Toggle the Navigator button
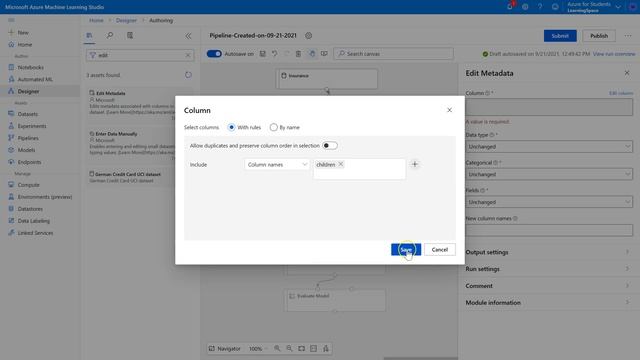 pos(224,349)
